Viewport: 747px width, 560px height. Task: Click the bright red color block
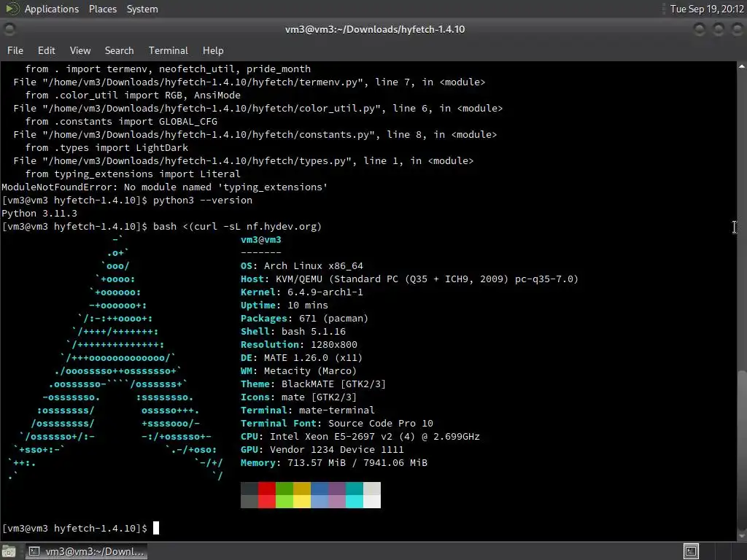[x=267, y=502]
